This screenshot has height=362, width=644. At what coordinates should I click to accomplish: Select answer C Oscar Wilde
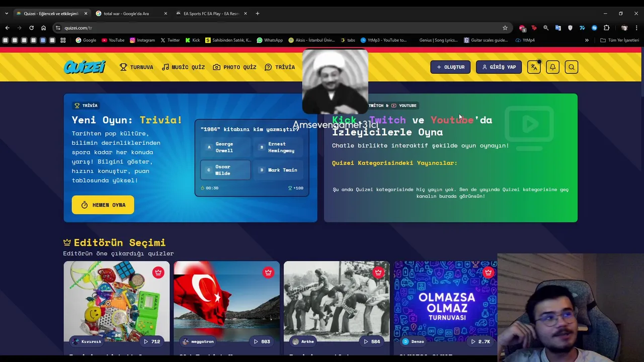click(225, 170)
